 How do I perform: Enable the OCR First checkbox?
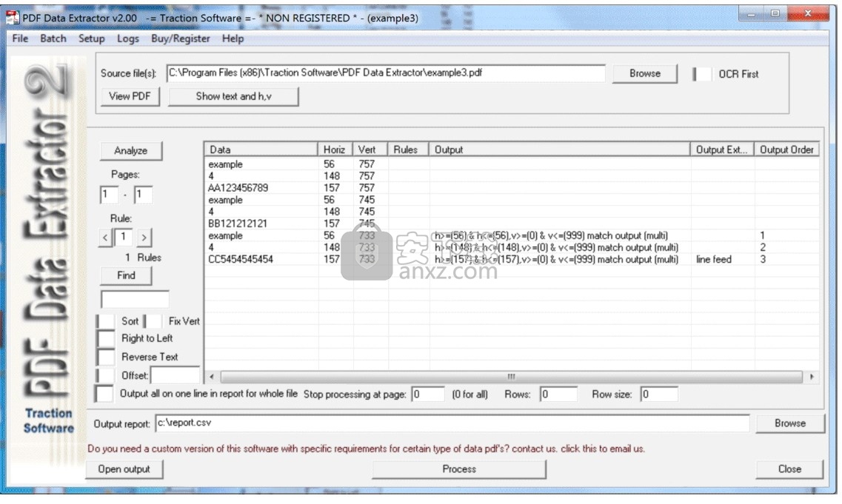coord(702,74)
